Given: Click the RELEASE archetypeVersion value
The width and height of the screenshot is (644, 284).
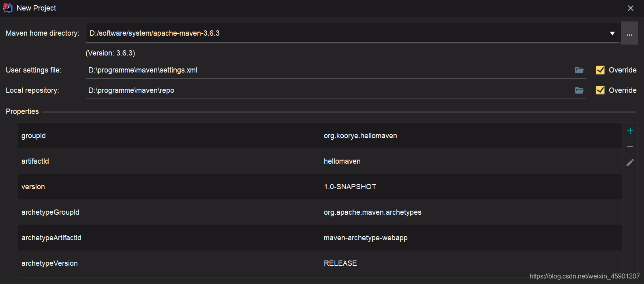Looking at the screenshot, I should click(340, 263).
